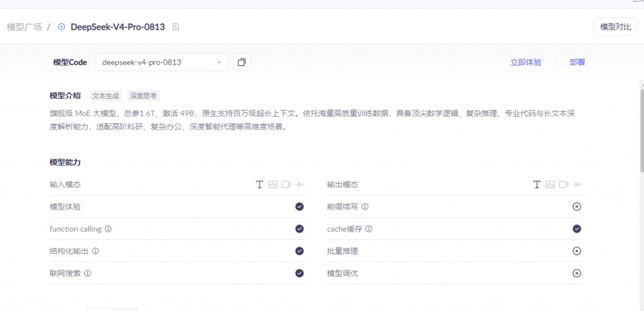Click the 模型介绍 heading
644x311 pixels.
tap(65, 96)
